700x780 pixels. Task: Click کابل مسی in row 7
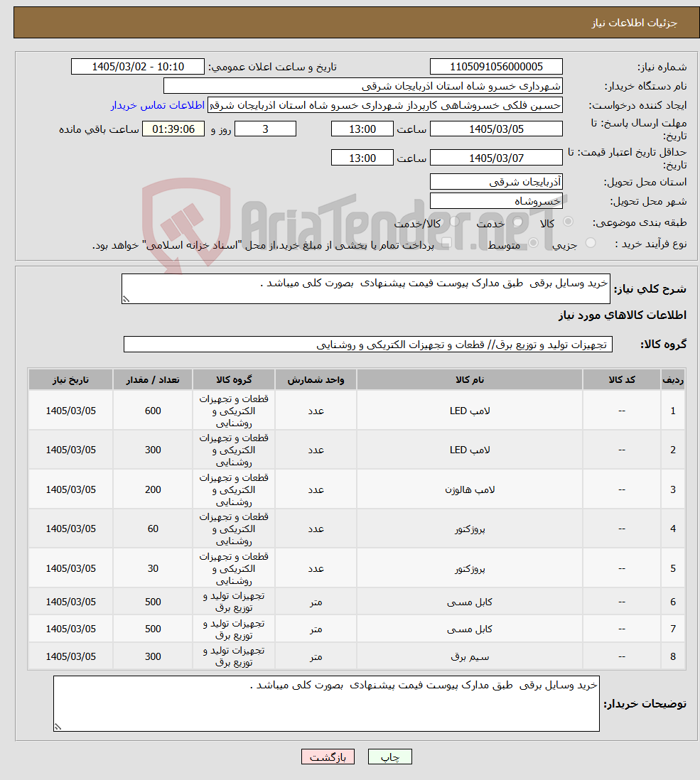(x=470, y=629)
